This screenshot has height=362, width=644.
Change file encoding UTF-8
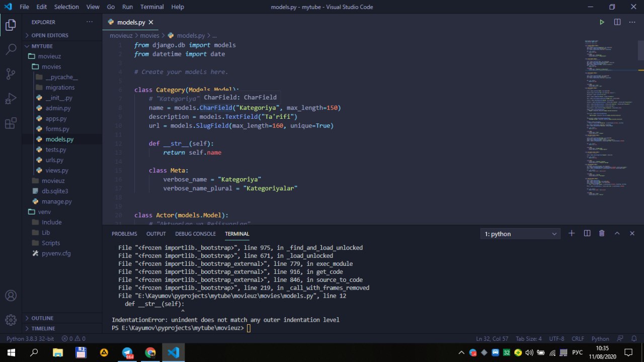[x=556, y=339]
